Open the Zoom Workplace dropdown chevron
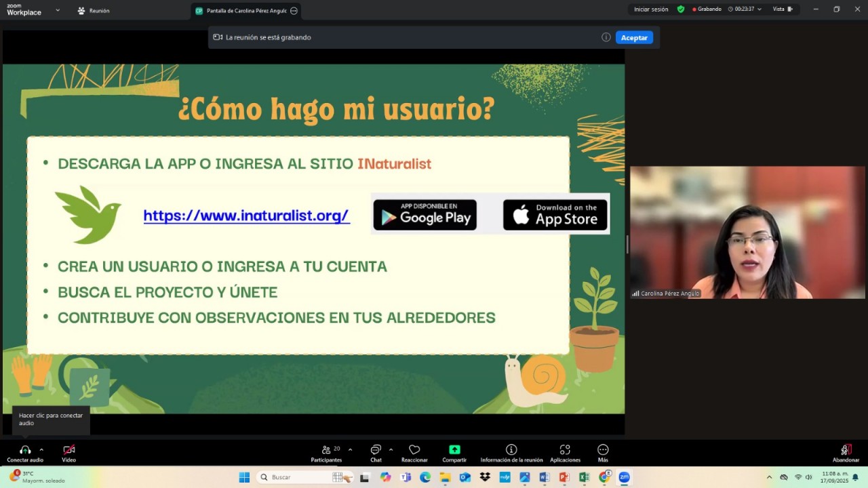Screen dimensions: 868x488 [x=58, y=10]
